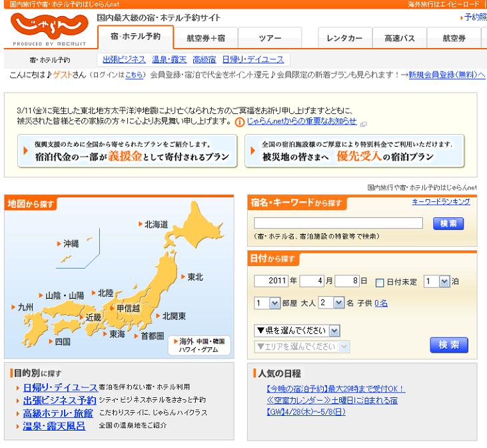Viewport: 487px width, 448px height.
Task: Focus the day field showing 8
Action: tap(347, 281)
